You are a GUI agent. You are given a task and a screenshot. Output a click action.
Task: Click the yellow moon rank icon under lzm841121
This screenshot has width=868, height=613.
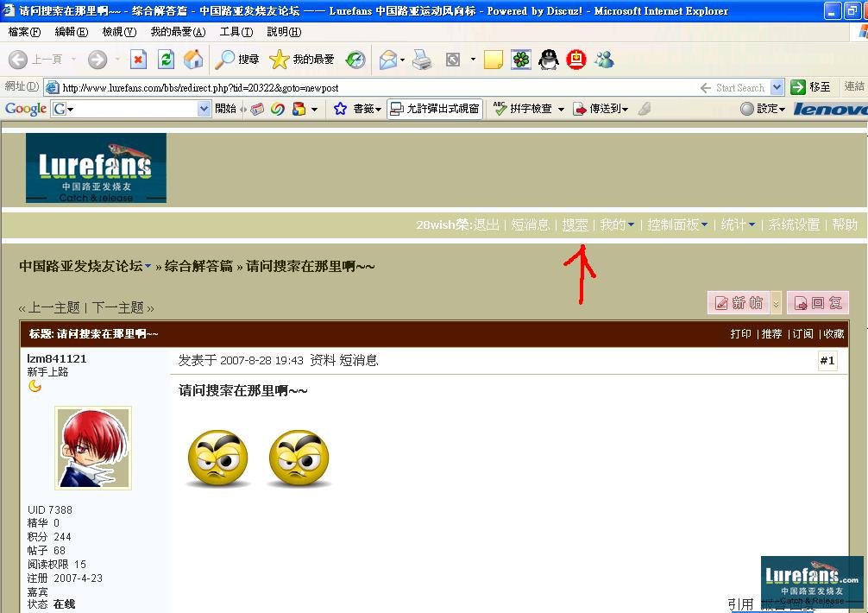coord(35,386)
